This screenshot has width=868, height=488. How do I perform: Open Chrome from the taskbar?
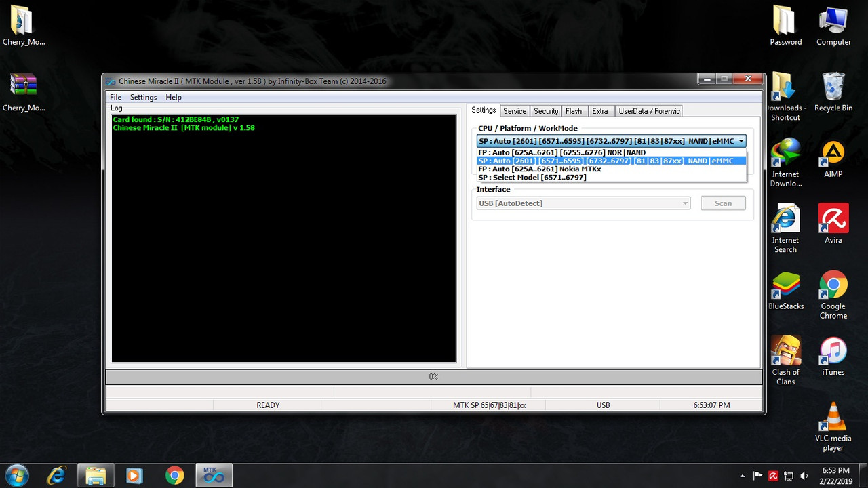point(174,475)
